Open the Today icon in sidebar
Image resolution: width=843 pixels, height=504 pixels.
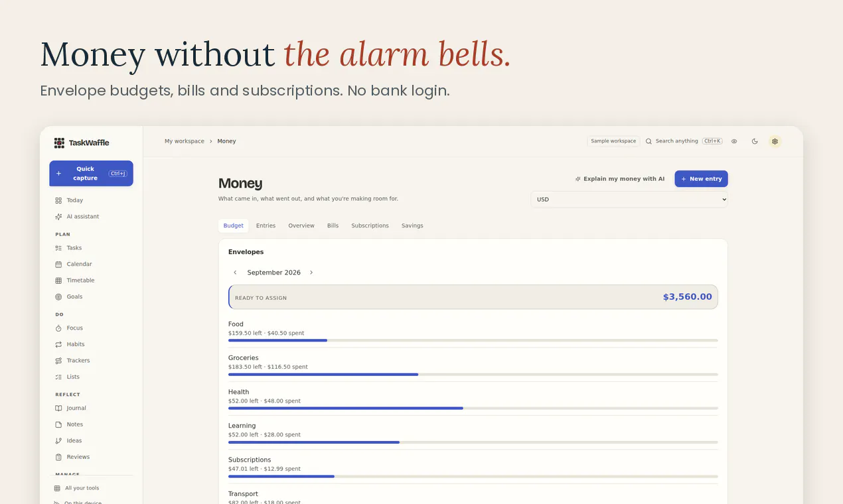(58, 200)
